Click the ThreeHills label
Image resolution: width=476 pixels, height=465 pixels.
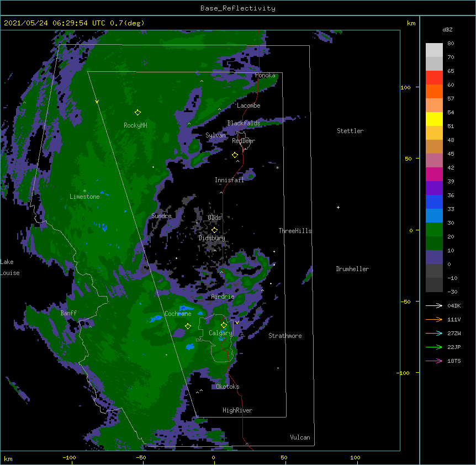295,231
